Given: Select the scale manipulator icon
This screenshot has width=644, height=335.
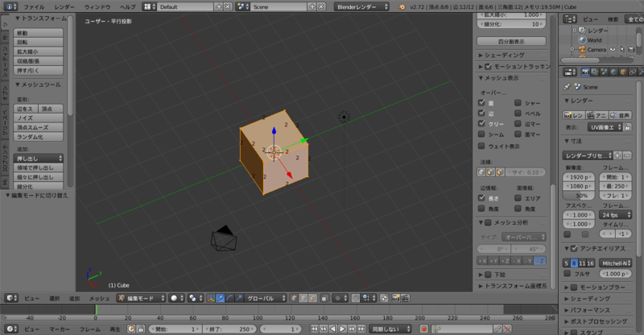Looking at the screenshot, I should pyautogui.click(x=239, y=298).
